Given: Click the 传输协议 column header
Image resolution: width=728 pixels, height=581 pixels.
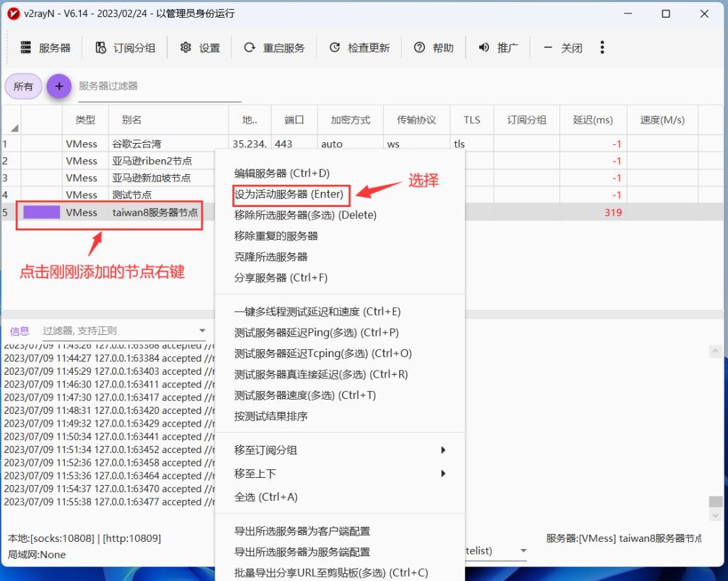Looking at the screenshot, I should pos(417,119).
